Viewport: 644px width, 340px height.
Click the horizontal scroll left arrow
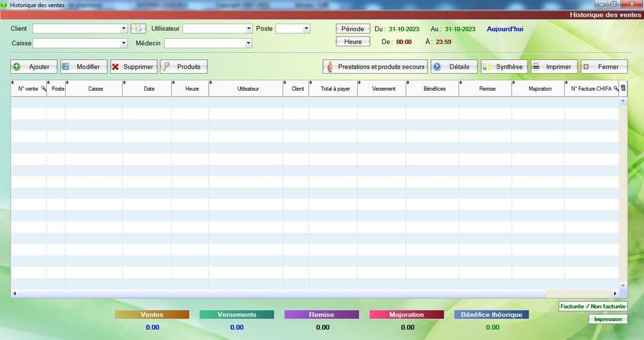[x=15, y=293]
